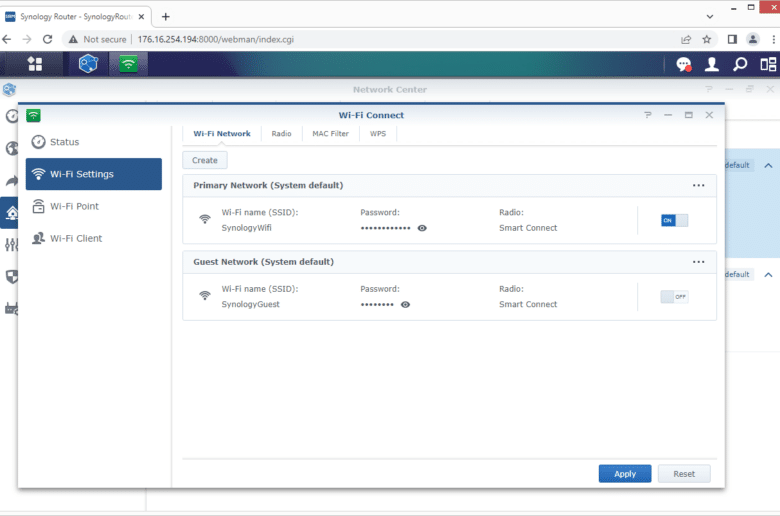780x516 pixels.
Task: Switch to the Wi-Fi Network tab
Action: coord(222,134)
